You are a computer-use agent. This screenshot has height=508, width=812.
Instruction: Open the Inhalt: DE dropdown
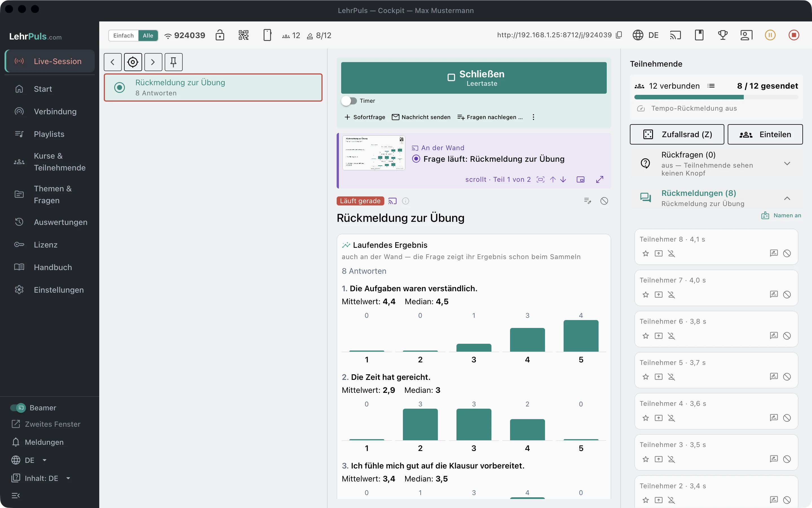[x=41, y=478]
